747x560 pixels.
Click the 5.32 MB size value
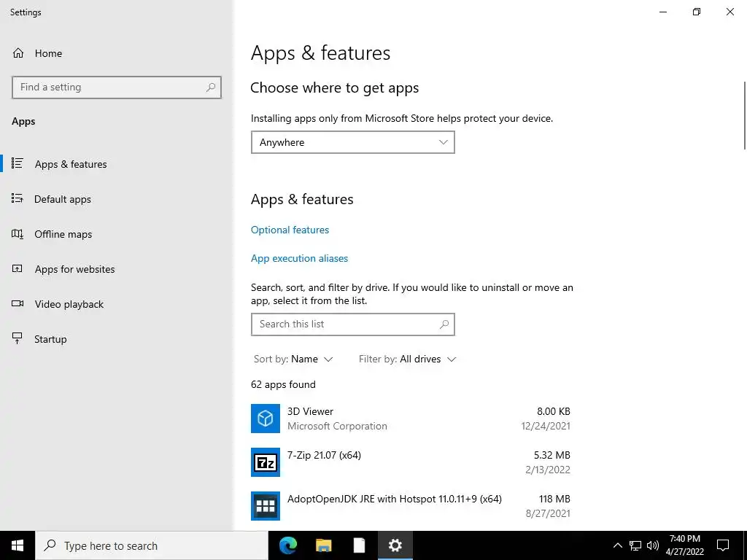(x=551, y=455)
